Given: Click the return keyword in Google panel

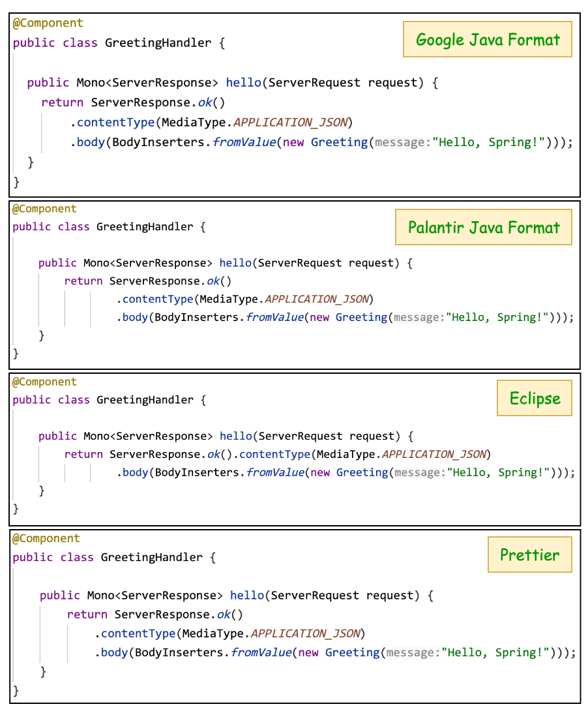Looking at the screenshot, I should point(63,102).
